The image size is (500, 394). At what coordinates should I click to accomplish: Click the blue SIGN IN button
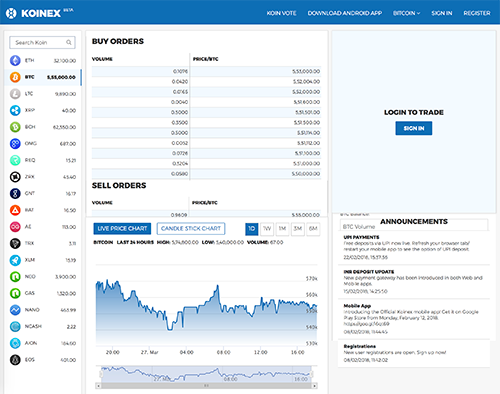point(414,128)
